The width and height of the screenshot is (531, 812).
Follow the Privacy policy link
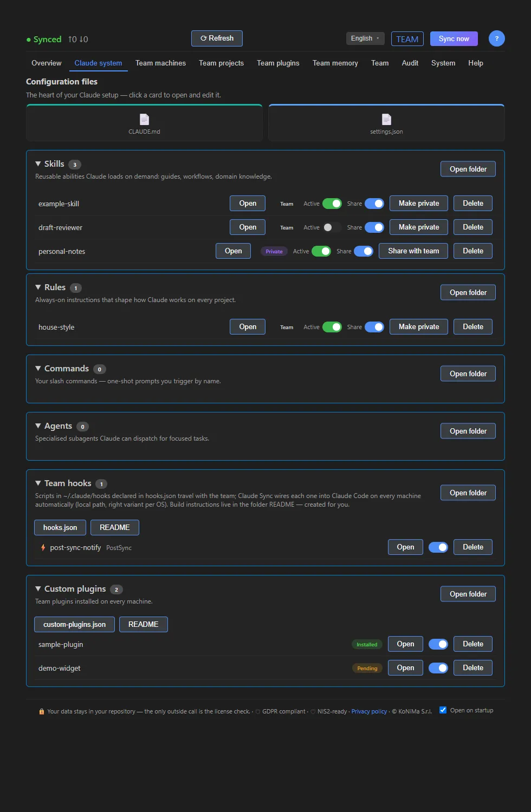pyautogui.click(x=369, y=711)
